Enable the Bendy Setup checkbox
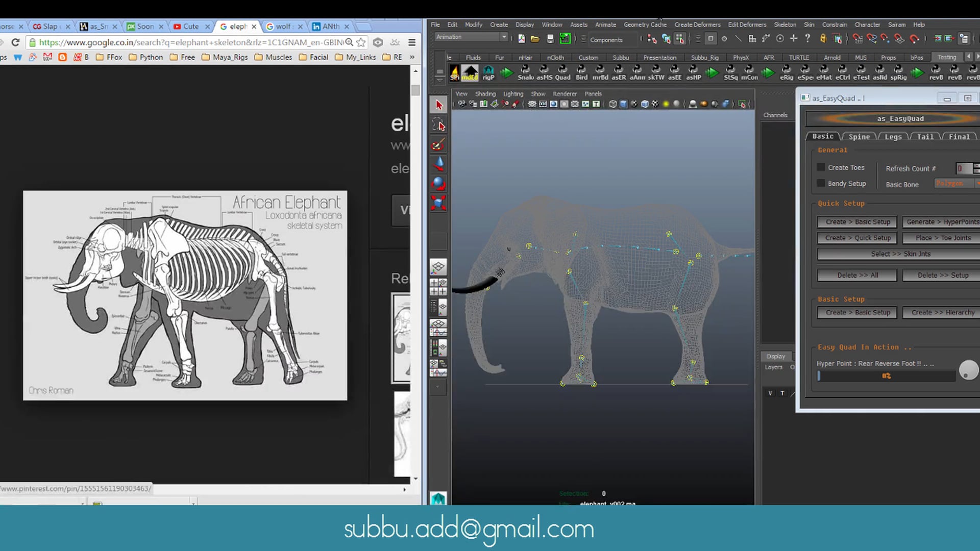Screen dimensions: 980x551 (821, 183)
